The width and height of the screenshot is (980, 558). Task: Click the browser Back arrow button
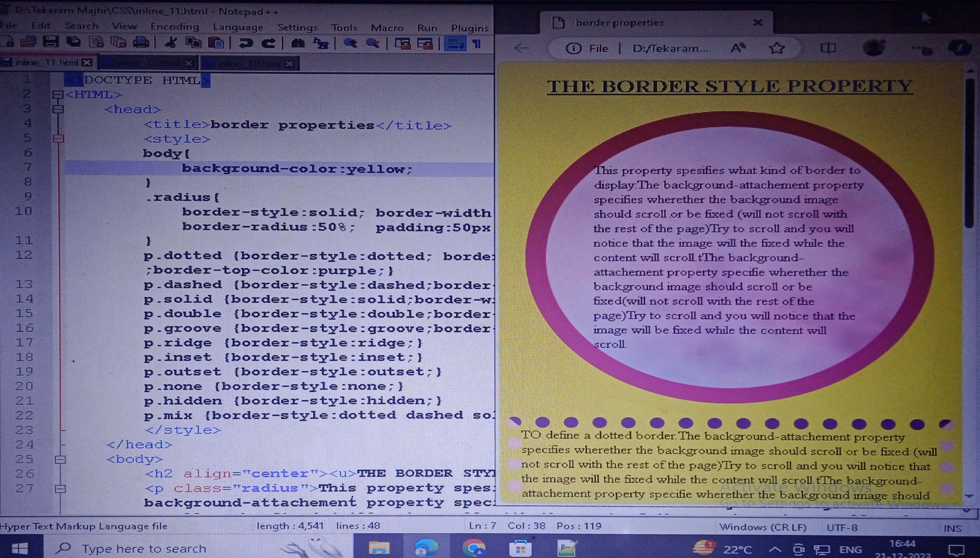522,48
